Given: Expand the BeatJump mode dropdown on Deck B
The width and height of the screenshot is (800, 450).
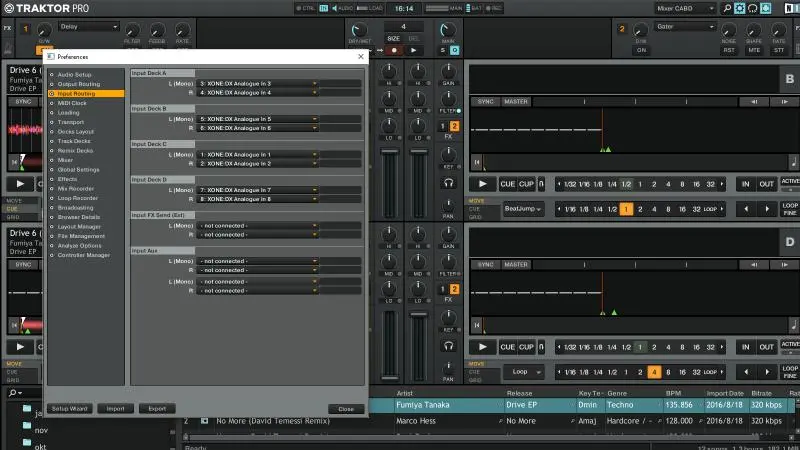Looking at the screenshot, I should [523, 209].
